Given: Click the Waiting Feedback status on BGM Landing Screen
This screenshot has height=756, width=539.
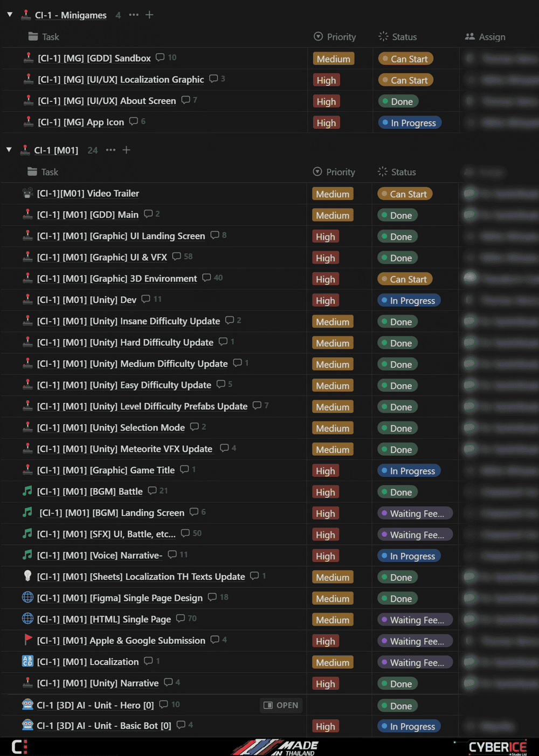Looking at the screenshot, I should [414, 514].
